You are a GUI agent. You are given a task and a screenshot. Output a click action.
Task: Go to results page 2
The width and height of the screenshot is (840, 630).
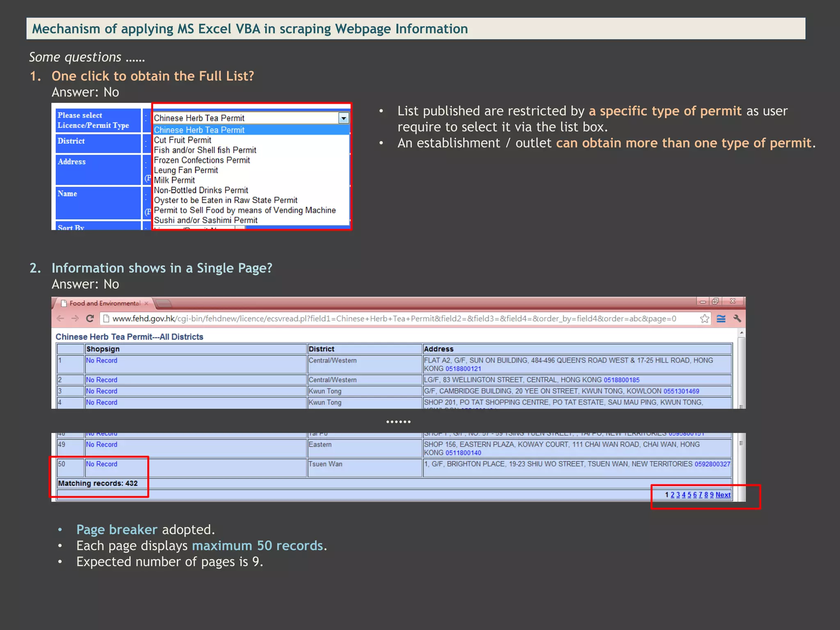(x=672, y=495)
